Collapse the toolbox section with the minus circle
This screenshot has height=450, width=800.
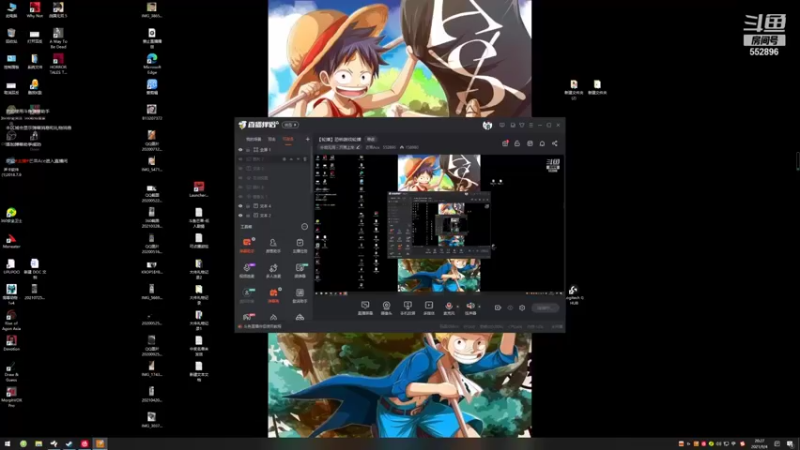305,227
